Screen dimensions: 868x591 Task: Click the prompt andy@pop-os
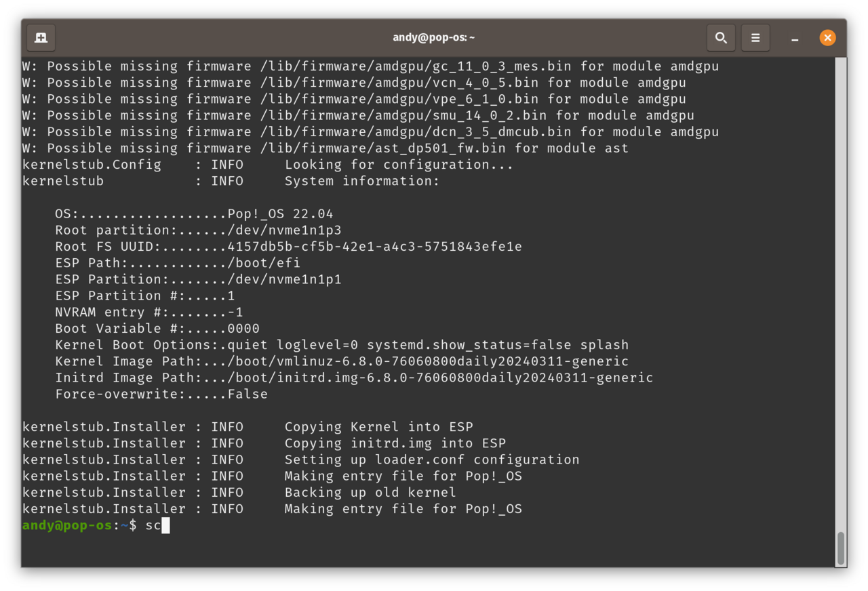click(x=67, y=525)
